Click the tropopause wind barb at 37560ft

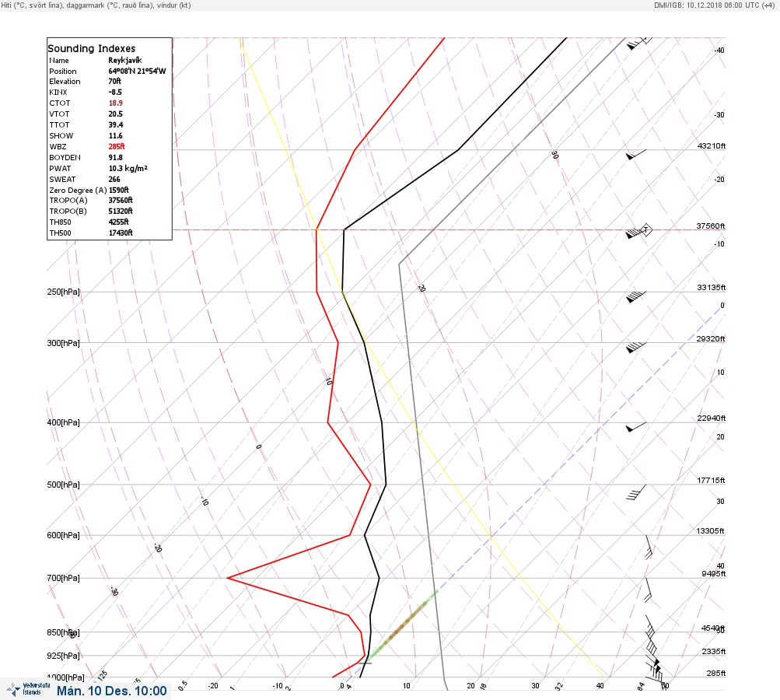coord(638,231)
